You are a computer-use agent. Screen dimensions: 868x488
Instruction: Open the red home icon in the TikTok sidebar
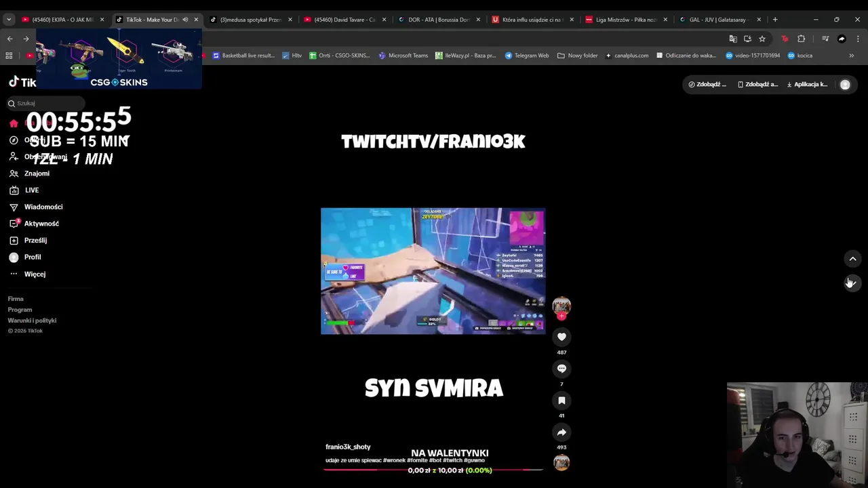[14, 123]
